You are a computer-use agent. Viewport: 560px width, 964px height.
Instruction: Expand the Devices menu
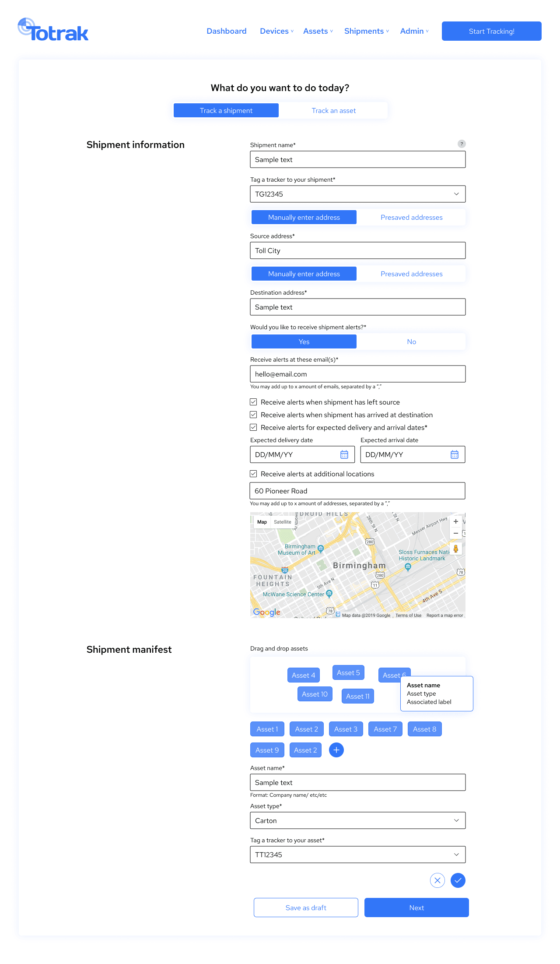coord(276,31)
